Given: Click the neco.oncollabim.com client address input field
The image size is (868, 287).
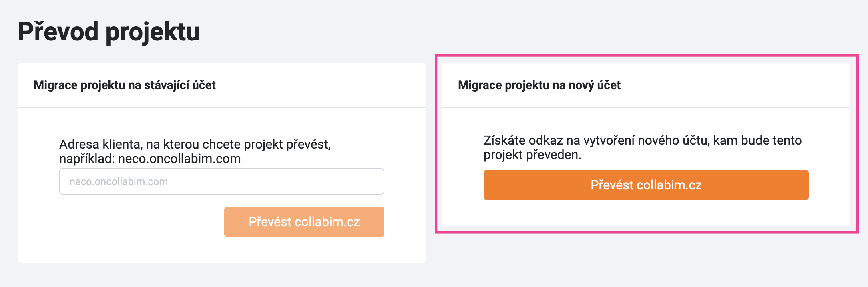Looking at the screenshot, I should (222, 181).
